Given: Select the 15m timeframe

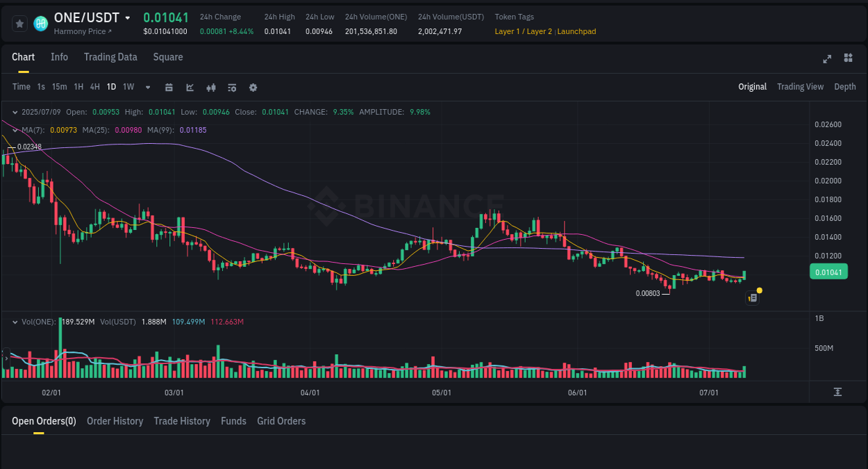Looking at the screenshot, I should pos(59,87).
